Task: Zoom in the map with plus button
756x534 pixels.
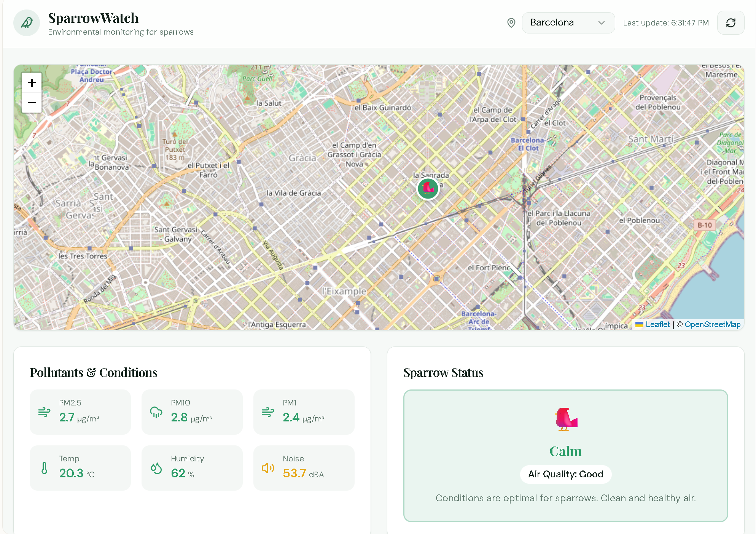Action: [32, 83]
